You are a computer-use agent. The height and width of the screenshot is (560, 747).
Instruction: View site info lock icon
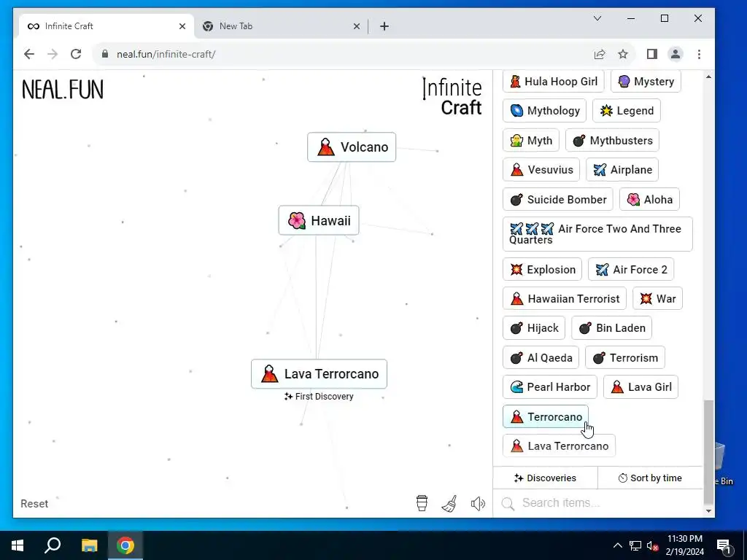105,54
